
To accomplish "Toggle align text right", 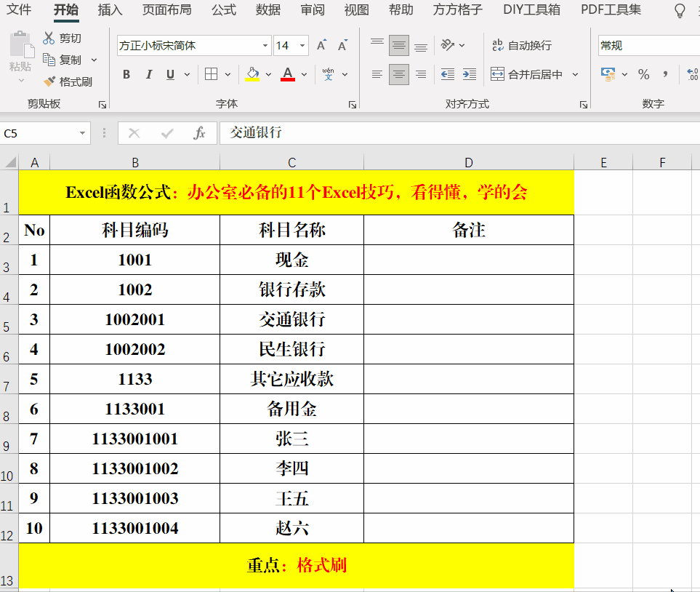I will [421, 74].
